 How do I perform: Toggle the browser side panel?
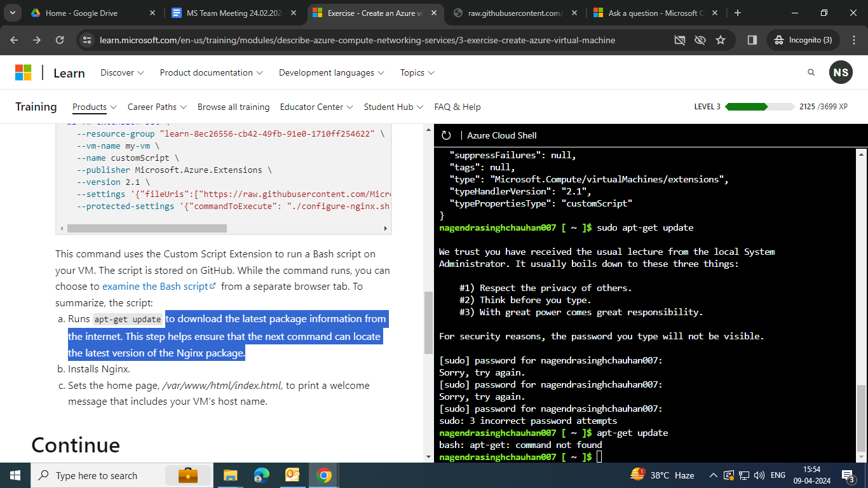pos(752,40)
